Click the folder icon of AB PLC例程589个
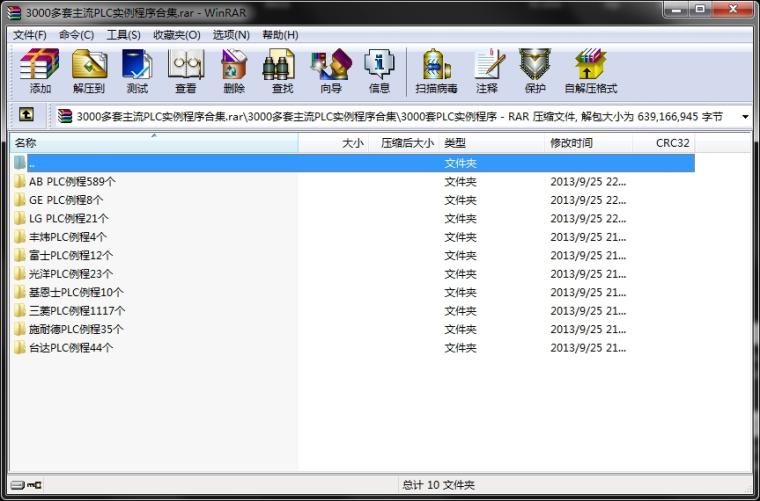Image resolution: width=760 pixels, height=501 pixels. click(x=20, y=182)
